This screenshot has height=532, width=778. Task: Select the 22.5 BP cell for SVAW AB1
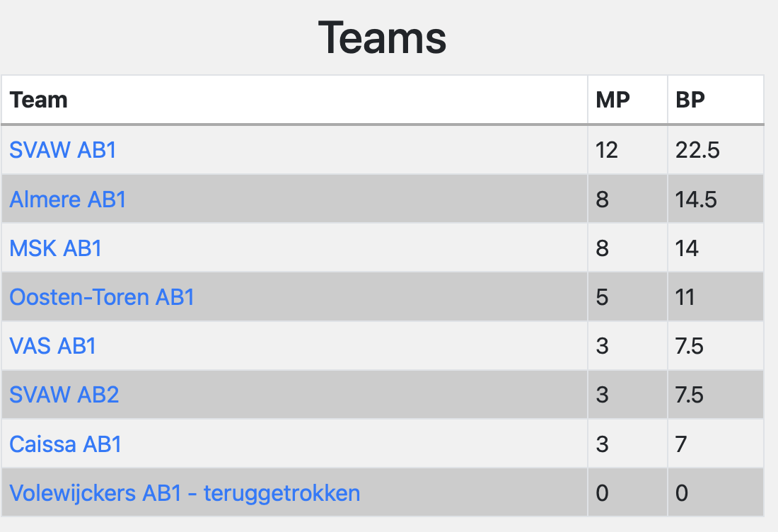click(697, 150)
